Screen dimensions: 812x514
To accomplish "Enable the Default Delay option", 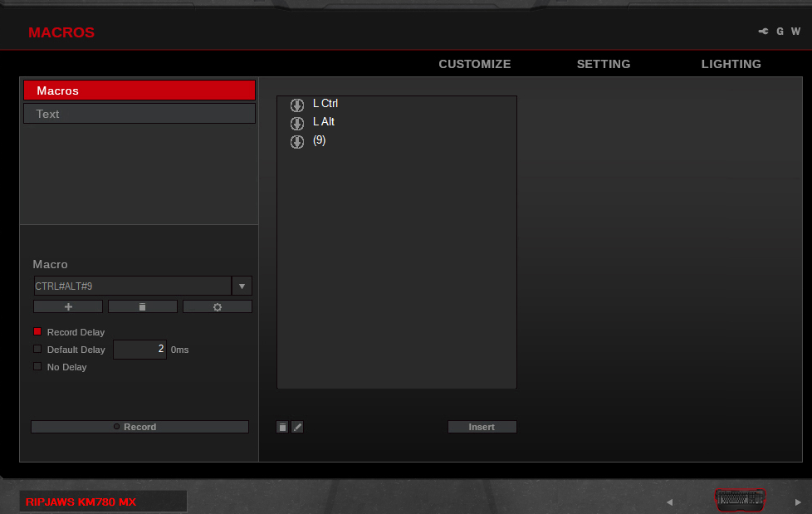I will 37,350.
